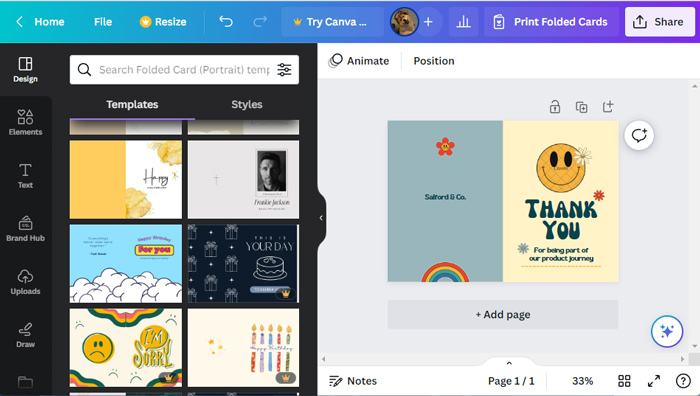Click the Share button

pyautogui.click(x=659, y=21)
